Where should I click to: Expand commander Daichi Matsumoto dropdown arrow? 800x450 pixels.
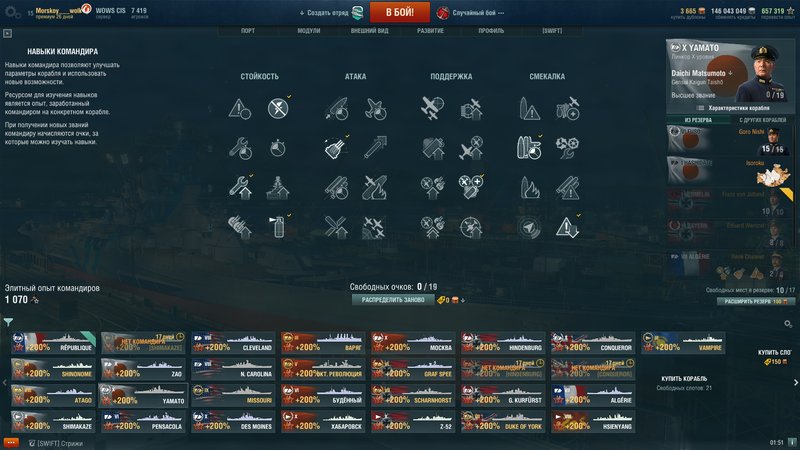click(x=731, y=73)
